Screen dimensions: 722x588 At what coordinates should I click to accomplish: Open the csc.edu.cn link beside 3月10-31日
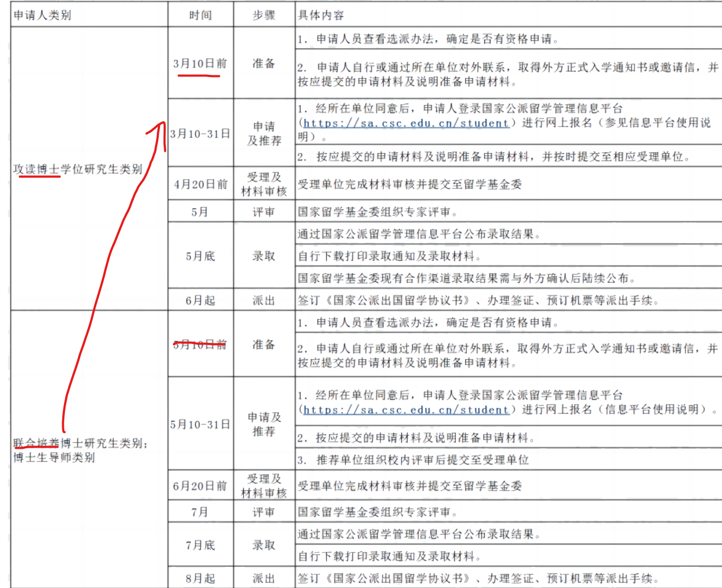[x=406, y=123]
